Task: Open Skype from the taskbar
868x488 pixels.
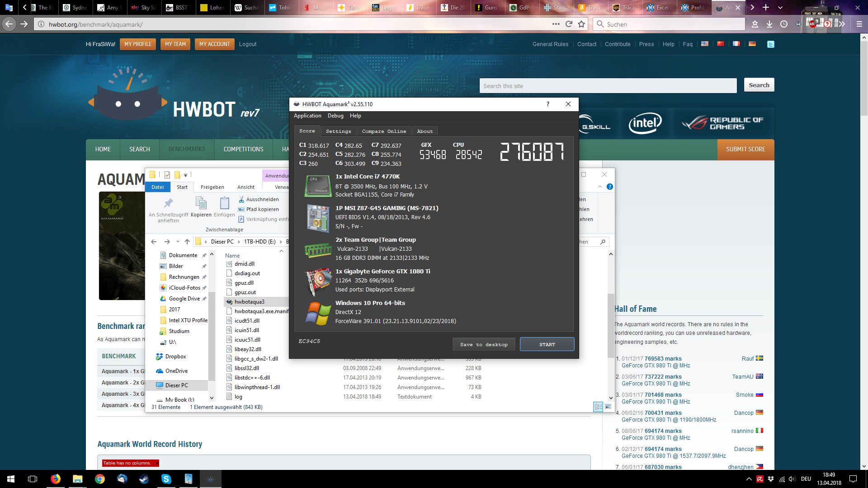Action: (166, 479)
